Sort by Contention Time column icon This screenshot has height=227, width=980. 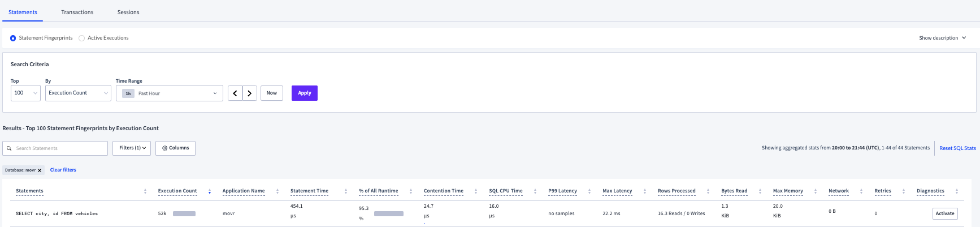click(476, 191)
